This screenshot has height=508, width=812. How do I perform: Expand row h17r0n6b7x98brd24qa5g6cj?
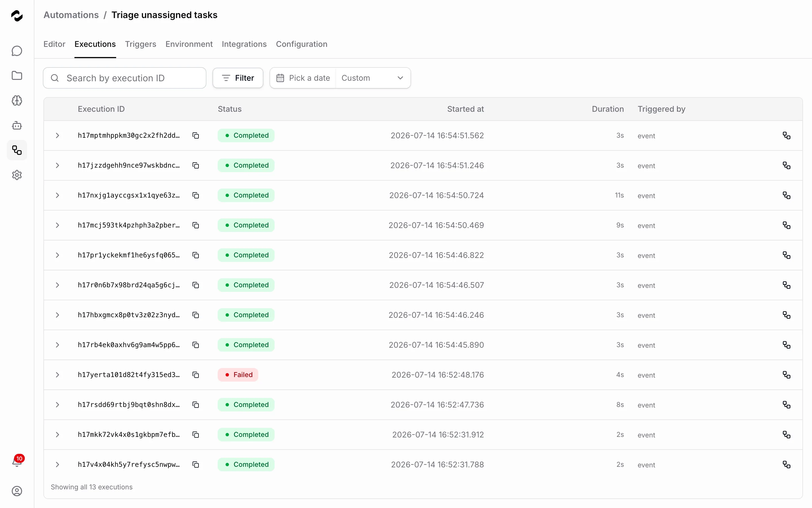pyautogui.click(x=58, y=285)
